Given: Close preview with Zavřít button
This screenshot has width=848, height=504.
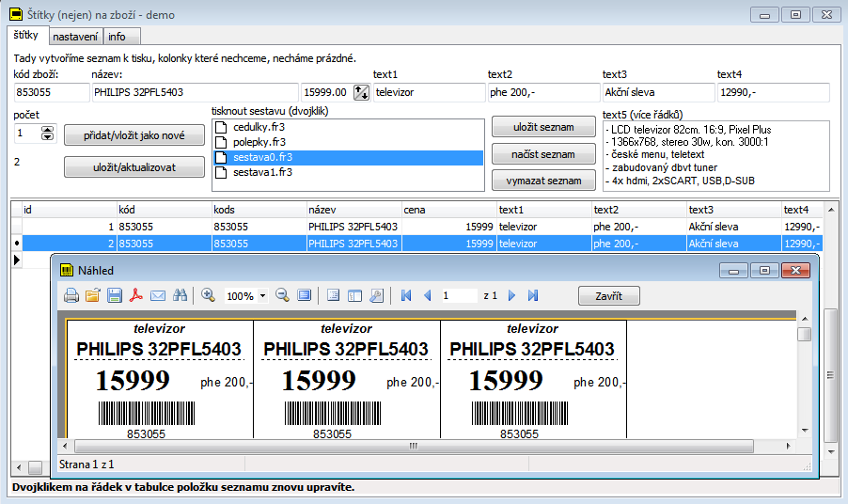Looking at the screenshot, I should point(609,296).
